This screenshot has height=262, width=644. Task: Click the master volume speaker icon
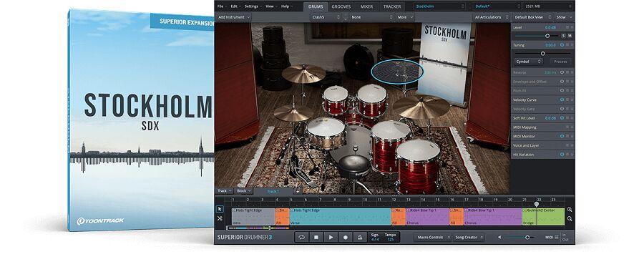point(499,238)
